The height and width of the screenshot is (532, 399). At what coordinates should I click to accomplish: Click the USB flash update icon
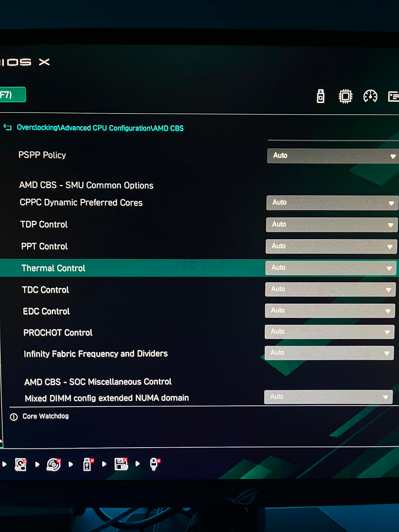(320, 96)
